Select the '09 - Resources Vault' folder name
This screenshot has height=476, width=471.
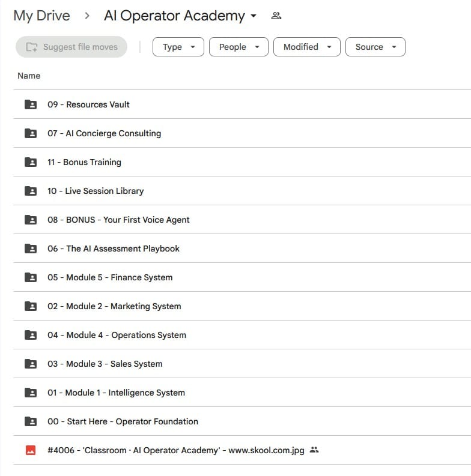(x=88, y=104)
